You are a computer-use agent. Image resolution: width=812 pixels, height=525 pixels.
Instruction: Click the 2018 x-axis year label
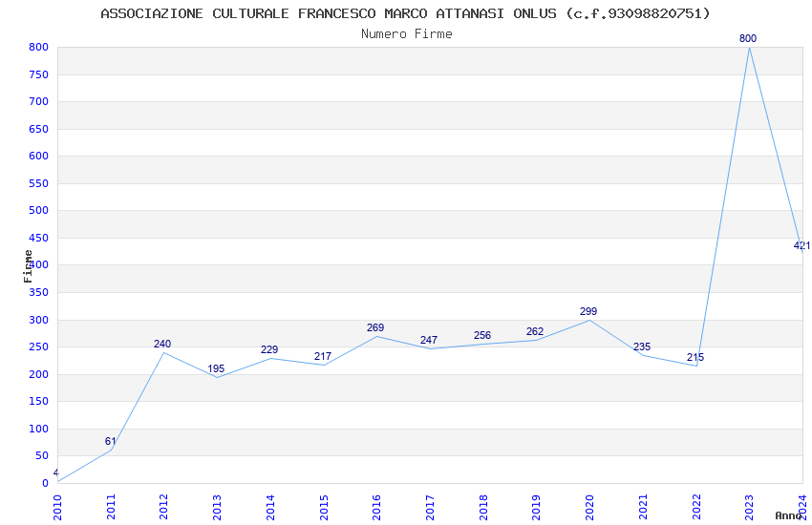(483, 507)
